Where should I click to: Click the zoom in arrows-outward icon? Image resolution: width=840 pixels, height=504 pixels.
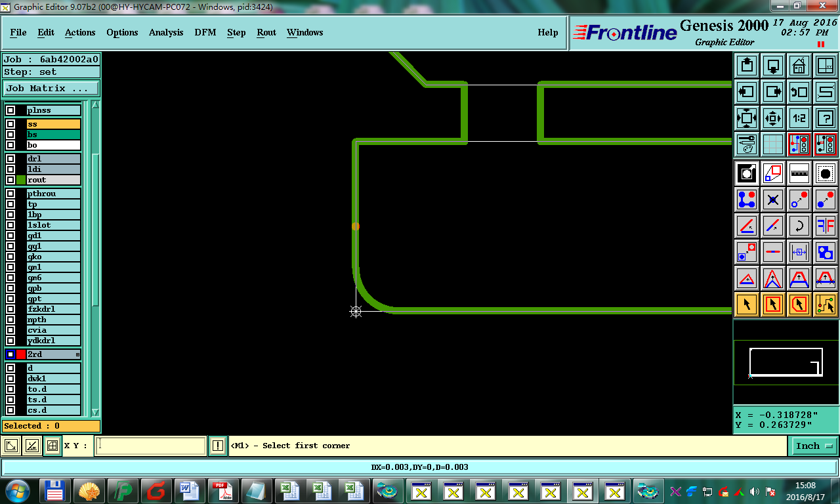click(x=747, y=118)
